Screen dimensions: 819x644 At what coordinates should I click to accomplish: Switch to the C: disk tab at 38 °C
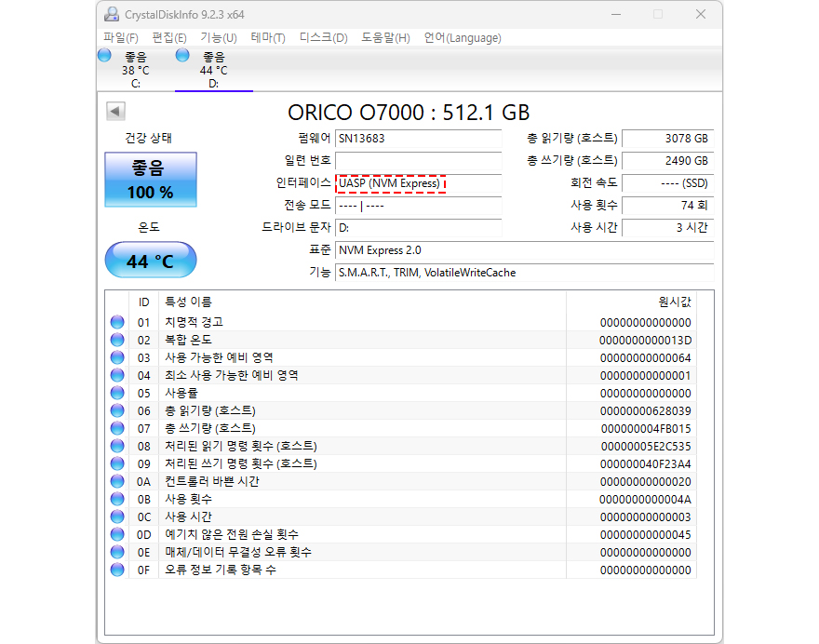click(x=136, y=70)
